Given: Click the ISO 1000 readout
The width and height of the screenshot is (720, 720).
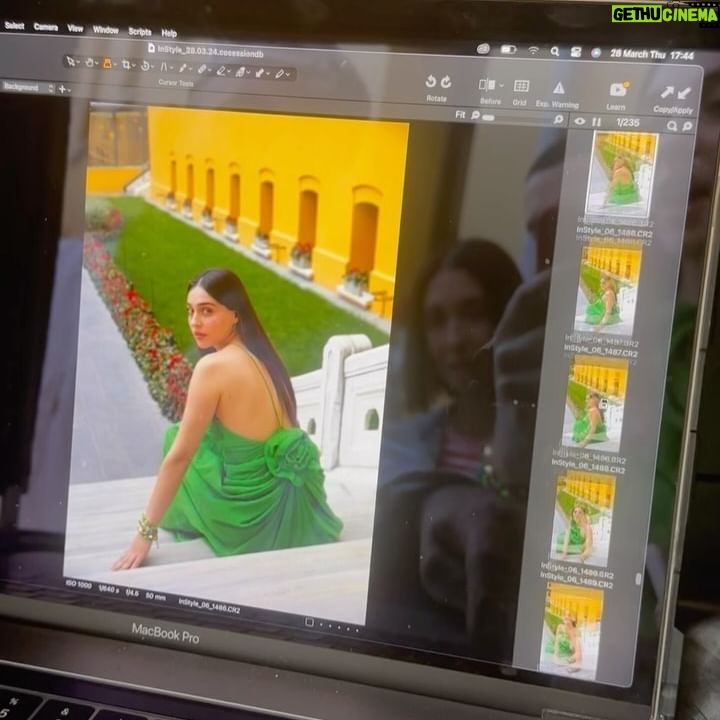Looking at the screenshot, I should 79,585.
